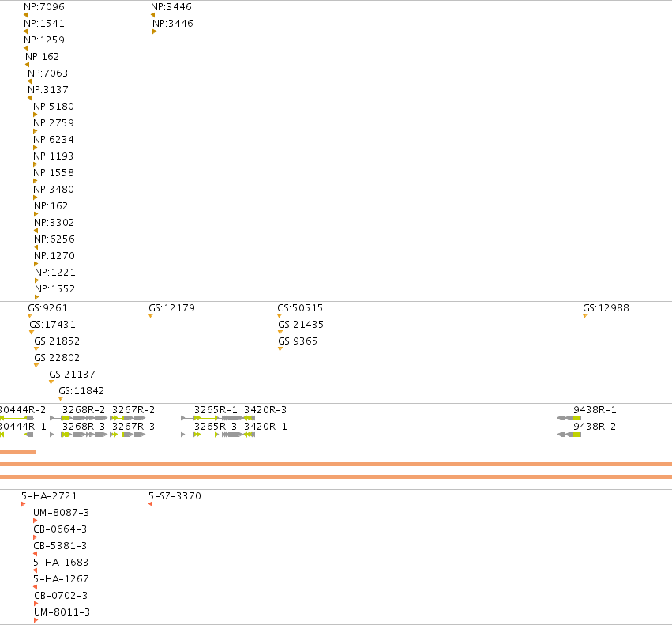Select the red arrow below 5-HA-1683

click(36, 570)
